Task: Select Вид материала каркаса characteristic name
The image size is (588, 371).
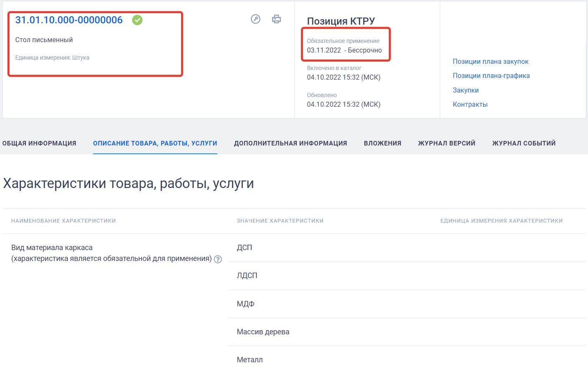Action: click(52, 248)
